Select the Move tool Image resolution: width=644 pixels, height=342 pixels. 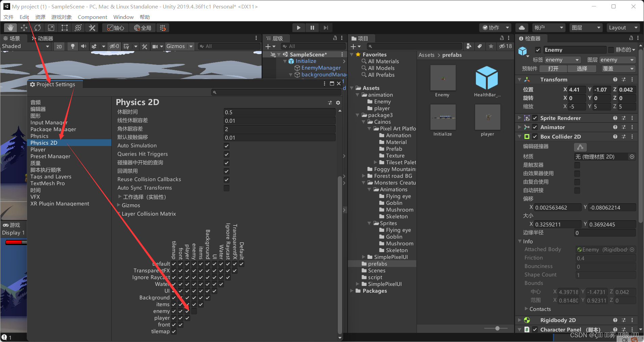coord(24,27)
